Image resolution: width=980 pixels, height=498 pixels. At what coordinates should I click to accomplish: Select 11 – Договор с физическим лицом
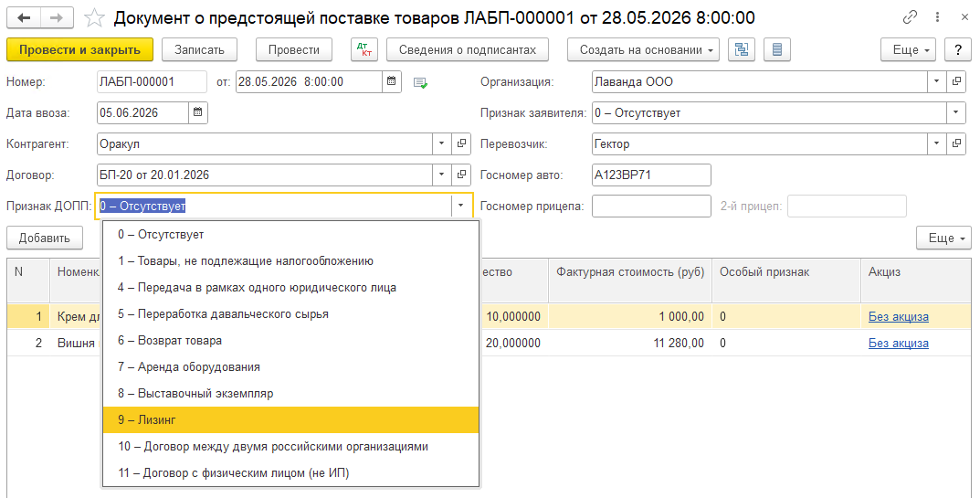(x=290, y=473)
